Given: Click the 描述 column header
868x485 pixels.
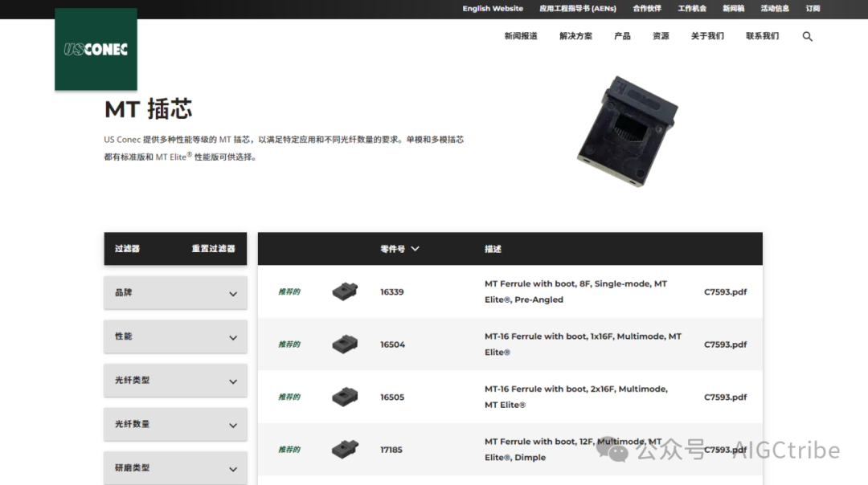Looking at the screenshot, I should pos(493,249).
